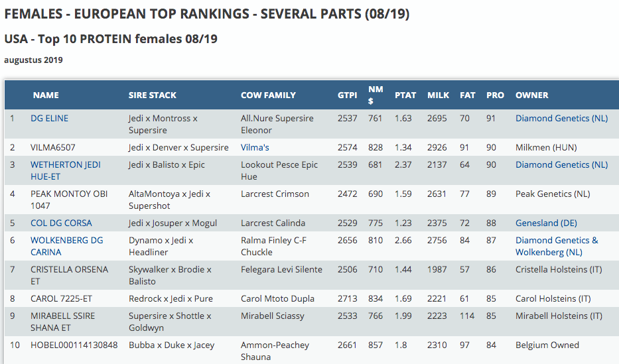The image size is (619, 364).
Task: Click the SIRE STACK column header
Action: tap(153, 95)
